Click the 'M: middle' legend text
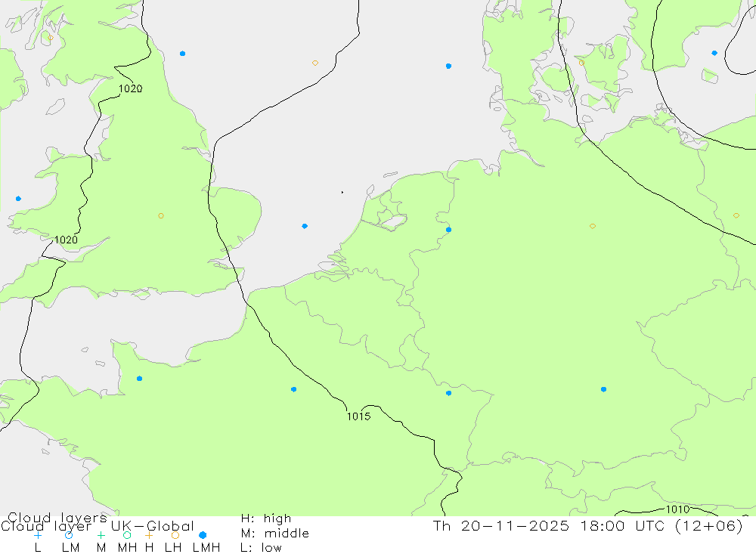The image size is (756, 554). point(275,534)
